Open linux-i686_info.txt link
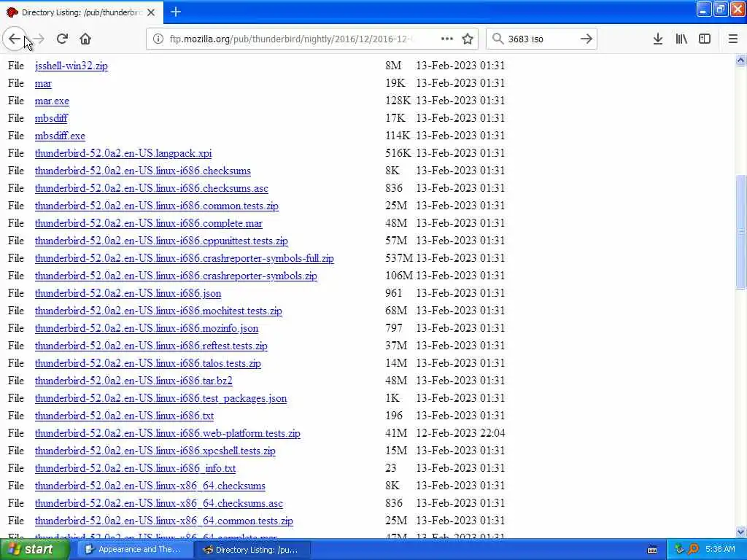The width and height of the screenshot is (747, 560). (x=135, y=468)
